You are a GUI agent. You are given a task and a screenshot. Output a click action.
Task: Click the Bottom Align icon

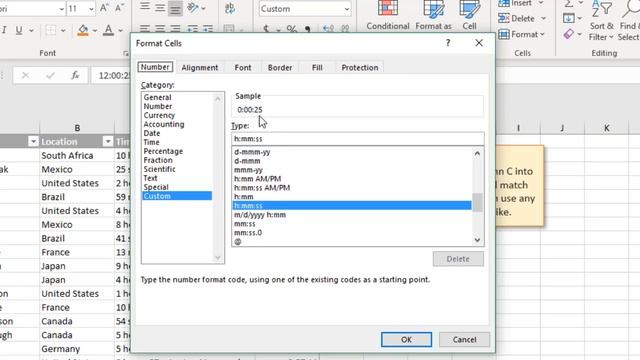[175, 8]
